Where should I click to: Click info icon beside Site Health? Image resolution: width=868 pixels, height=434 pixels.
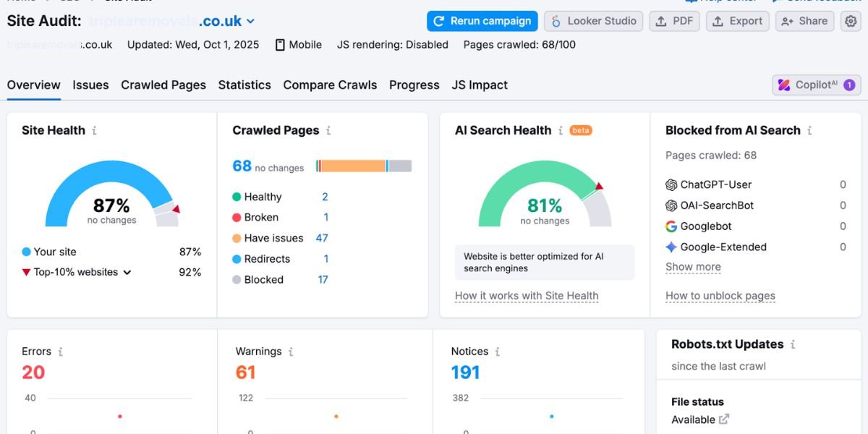point(94,131)
